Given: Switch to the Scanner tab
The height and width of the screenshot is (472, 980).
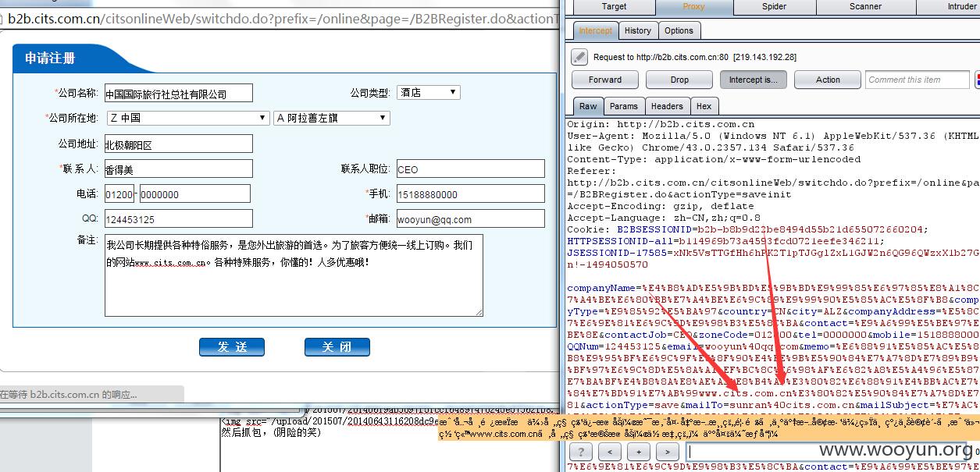Looking at the screenshot, I should [865, 6].
